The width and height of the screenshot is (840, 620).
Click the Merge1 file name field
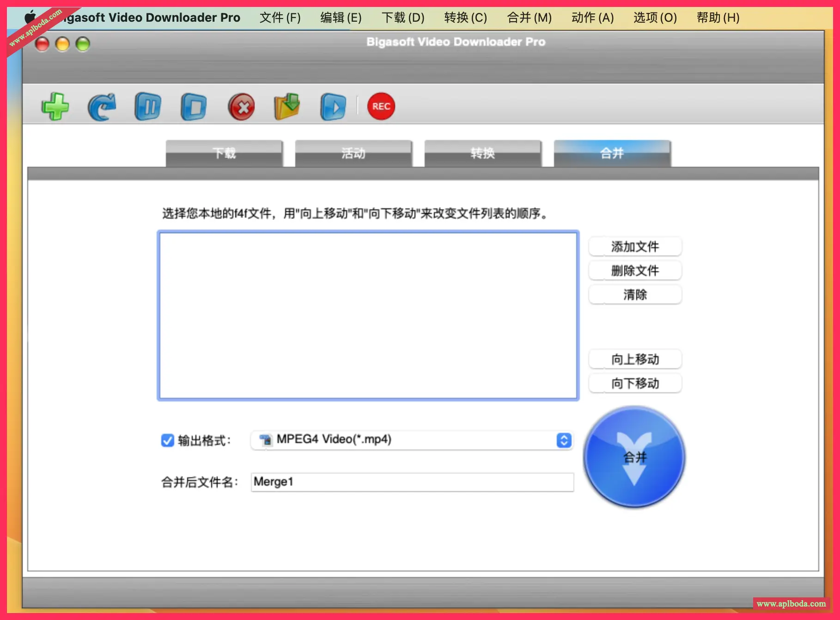(x=412, y=482)
